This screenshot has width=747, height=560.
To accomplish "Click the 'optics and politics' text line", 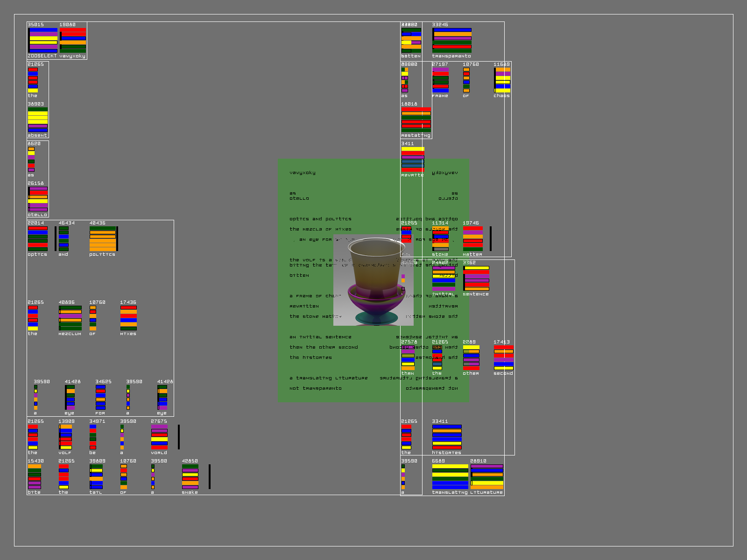I will click(320, 219).
